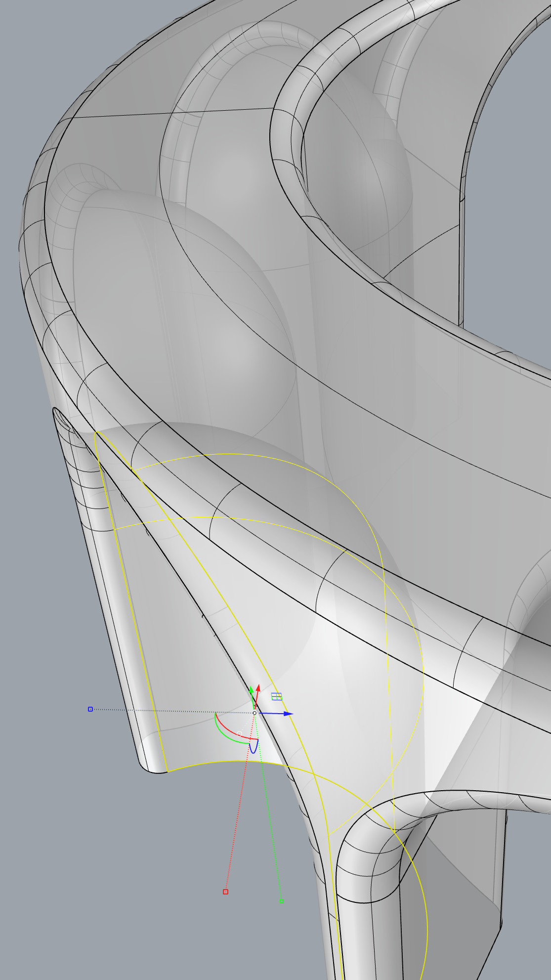Click the gumball origin point
551x980 pixels.
coord(254,713)
